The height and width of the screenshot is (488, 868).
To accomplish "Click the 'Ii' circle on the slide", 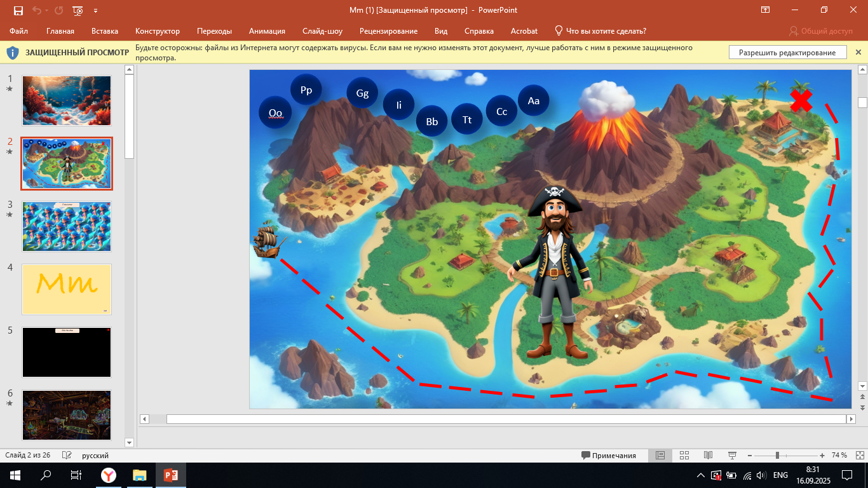I will click(x=399, y=105).
